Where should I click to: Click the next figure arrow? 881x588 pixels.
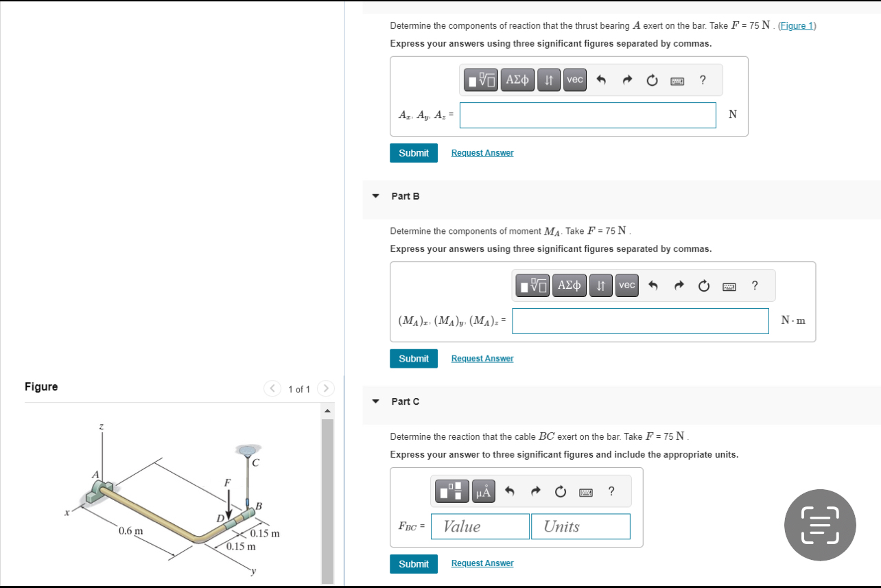(x=325, y=388)
